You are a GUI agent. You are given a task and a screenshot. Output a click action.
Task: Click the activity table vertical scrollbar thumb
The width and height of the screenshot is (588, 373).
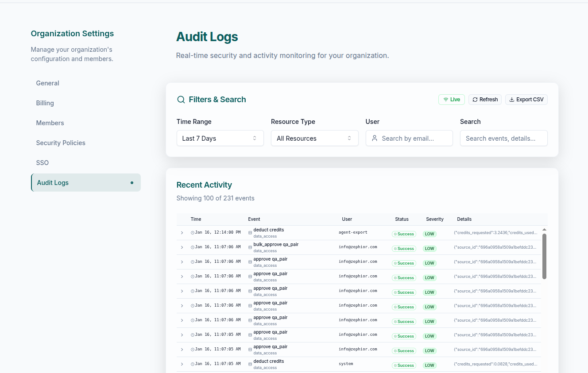tap(544, 257)
